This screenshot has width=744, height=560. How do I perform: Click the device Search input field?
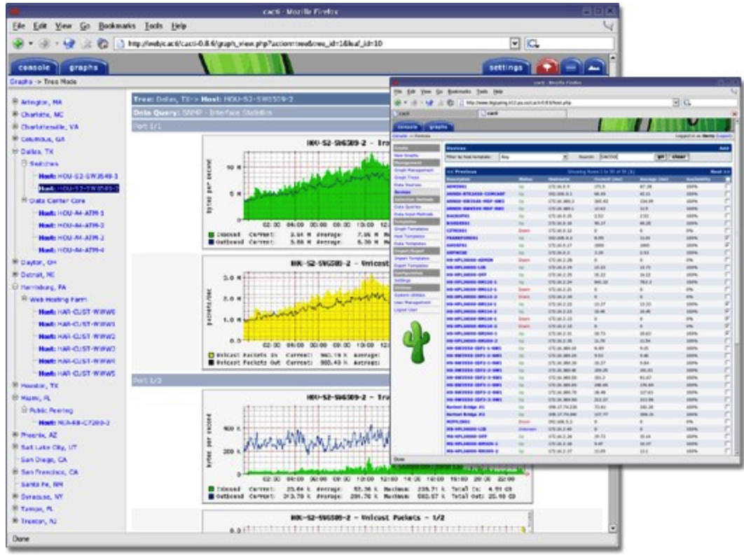click(626, 157)
